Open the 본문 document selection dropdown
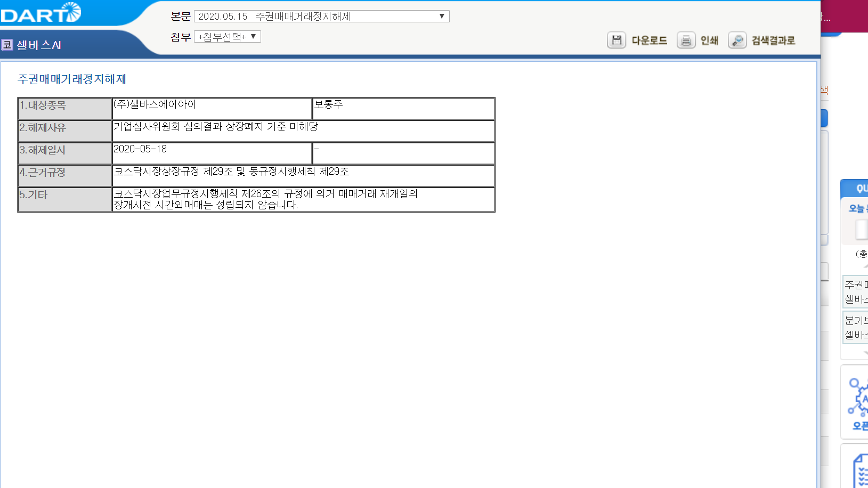Screen dimensions: 868x488 tap(322, 17)
